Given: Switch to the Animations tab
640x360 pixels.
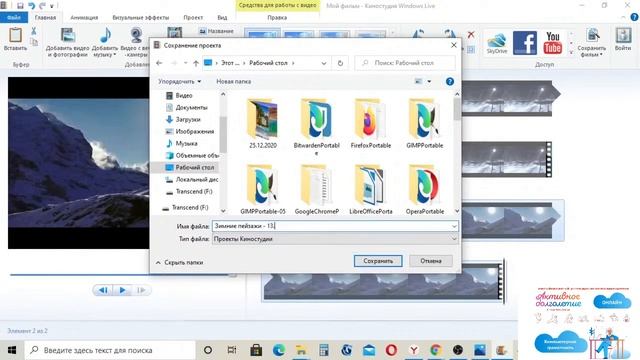Looking at the screenshot, I should pos(84,18).
